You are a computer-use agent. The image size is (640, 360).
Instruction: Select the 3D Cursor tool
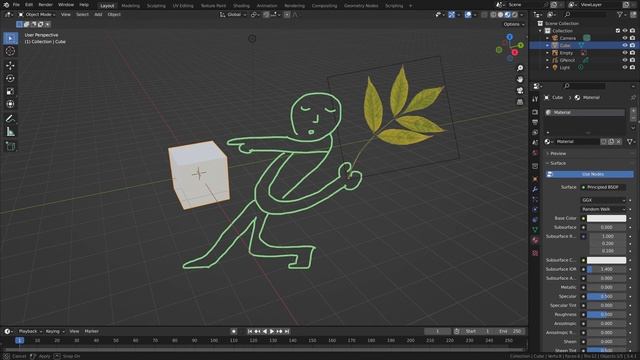pyautogui.click(x=10, y=51)
